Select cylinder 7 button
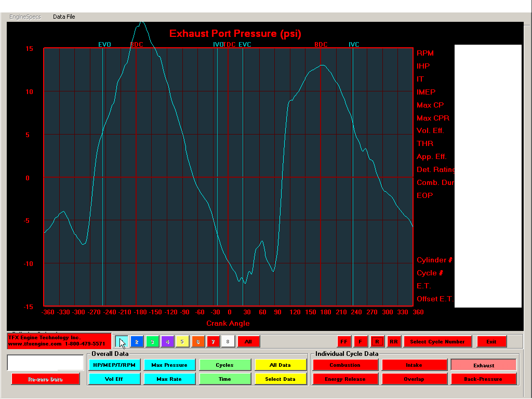 coord(212,341)
